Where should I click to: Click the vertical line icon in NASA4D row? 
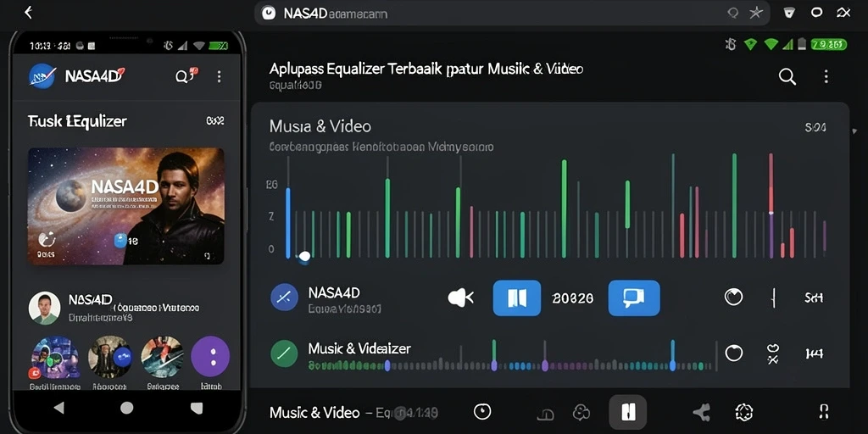[773, 298]
